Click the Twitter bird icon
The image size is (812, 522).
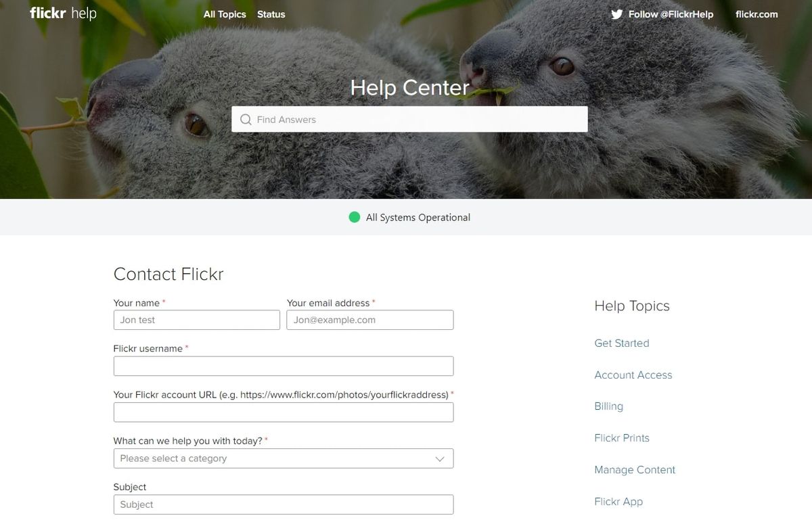616,14
